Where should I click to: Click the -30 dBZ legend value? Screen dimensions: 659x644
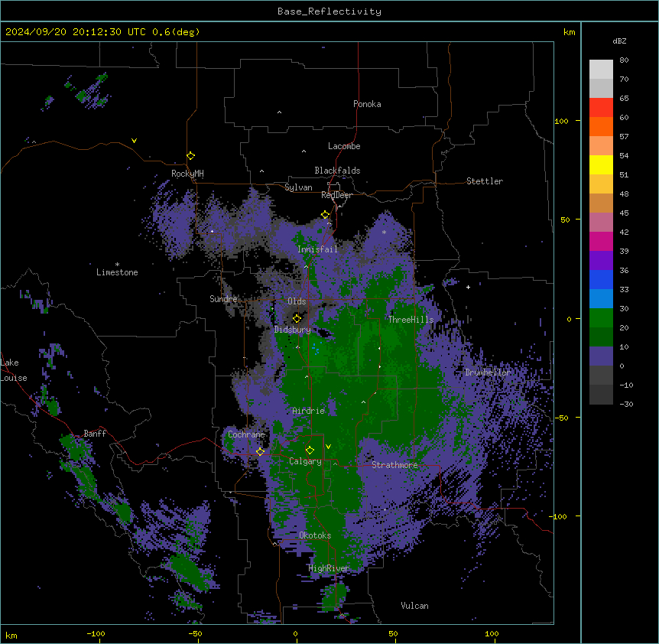[x=626, y=405]
